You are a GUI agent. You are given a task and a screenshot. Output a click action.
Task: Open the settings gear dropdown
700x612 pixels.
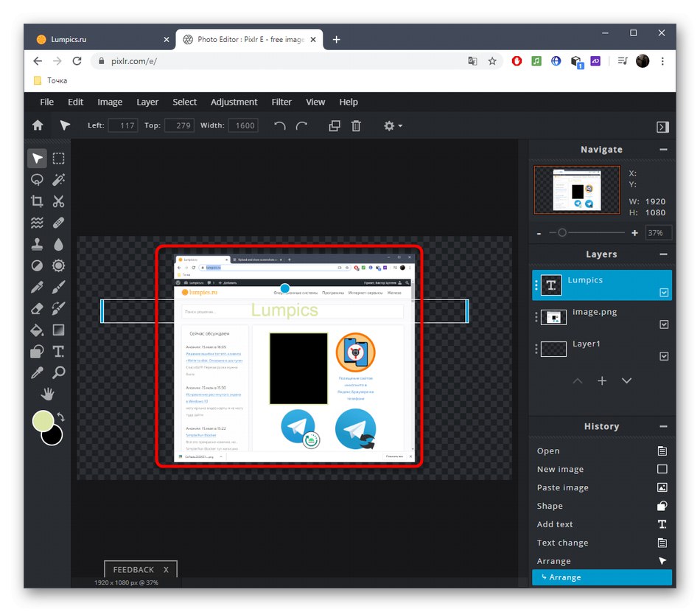point(393,126)
